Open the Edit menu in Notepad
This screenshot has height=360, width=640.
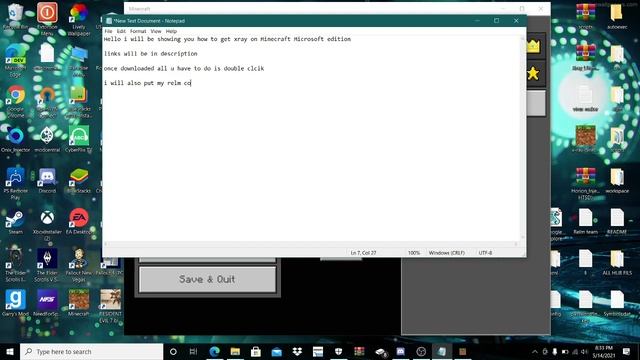click(121, 31)
